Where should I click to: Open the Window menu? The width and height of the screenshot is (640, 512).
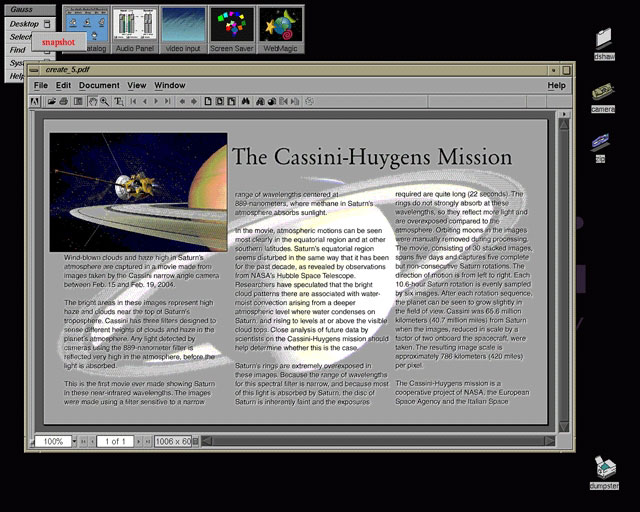coord(170,85)
